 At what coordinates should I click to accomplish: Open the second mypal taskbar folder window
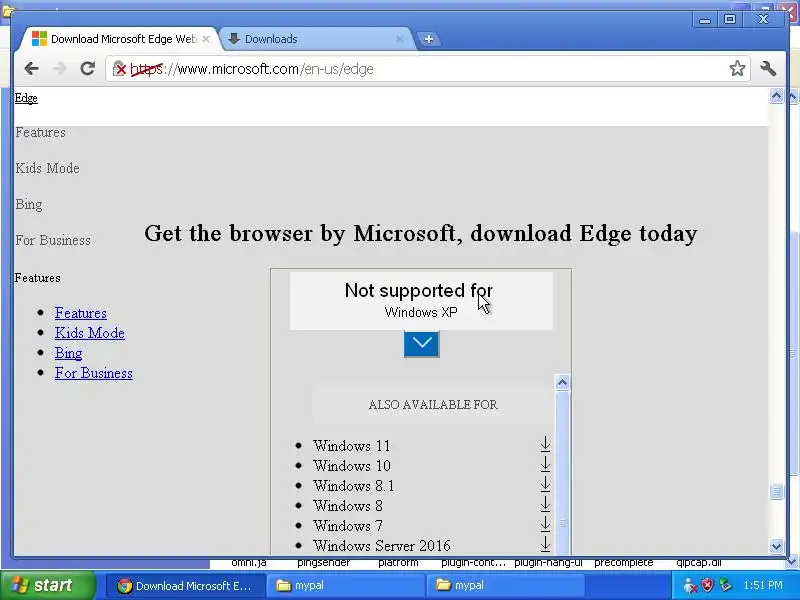pyautogui.click(x=505, y=586)
